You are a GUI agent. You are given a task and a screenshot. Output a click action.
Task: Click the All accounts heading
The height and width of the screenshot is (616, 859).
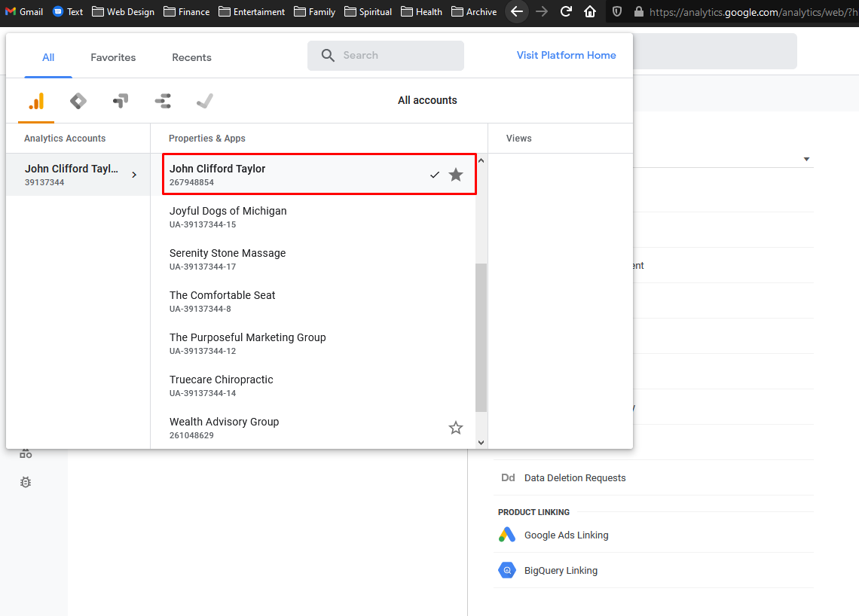(427, 100)
